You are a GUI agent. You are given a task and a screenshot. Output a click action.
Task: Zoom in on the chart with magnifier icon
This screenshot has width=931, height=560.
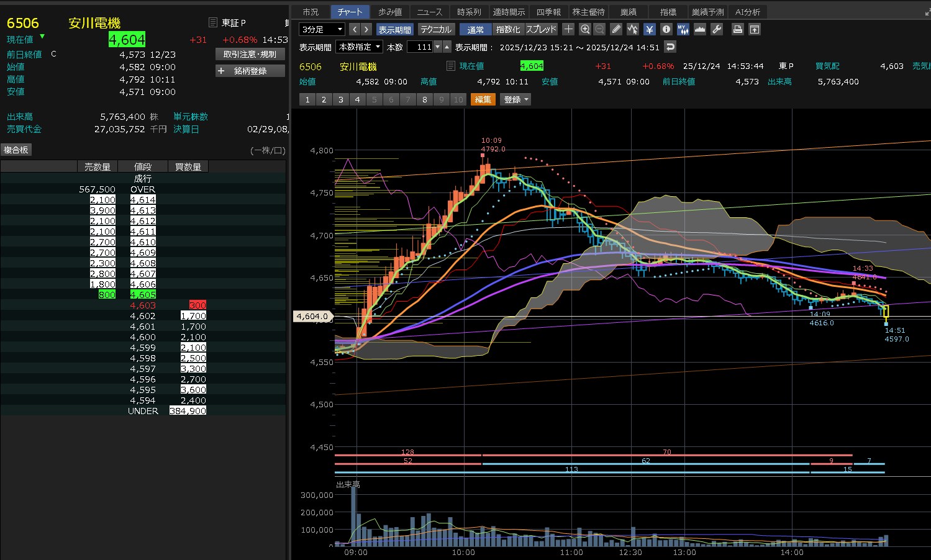(x=585, y=29)
